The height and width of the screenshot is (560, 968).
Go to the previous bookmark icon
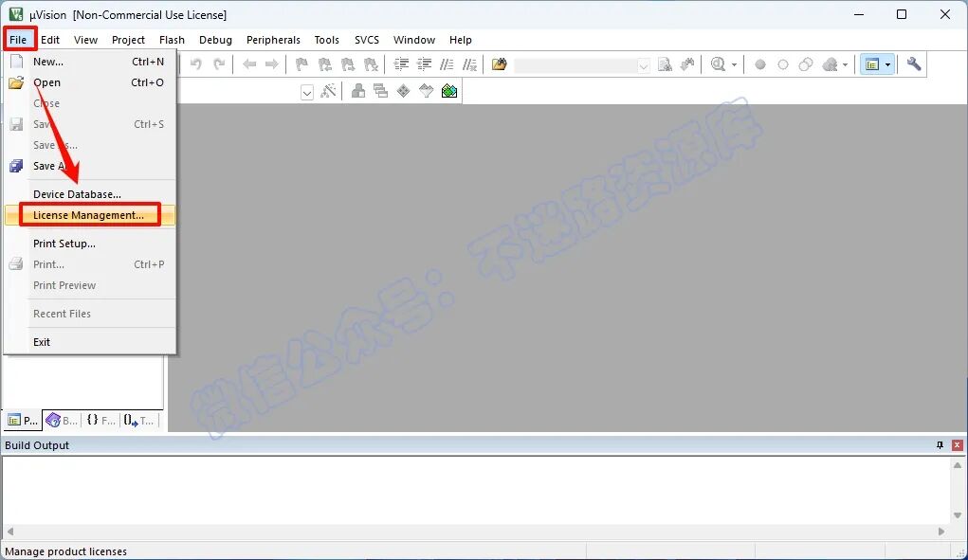pos(325,64)
